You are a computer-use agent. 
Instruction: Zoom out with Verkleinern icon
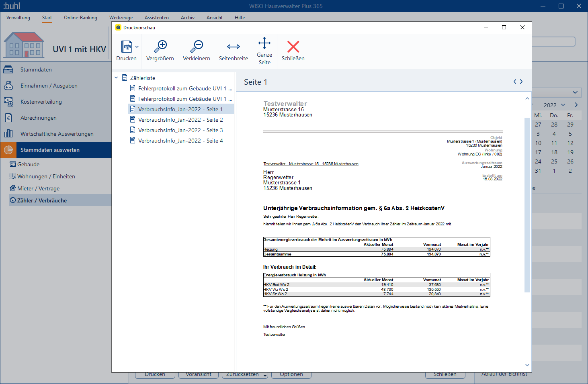coord(196,47)
